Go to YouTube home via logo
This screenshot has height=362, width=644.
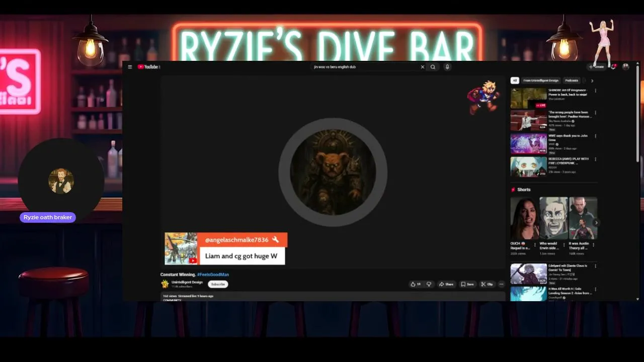[x=148, y=67]
